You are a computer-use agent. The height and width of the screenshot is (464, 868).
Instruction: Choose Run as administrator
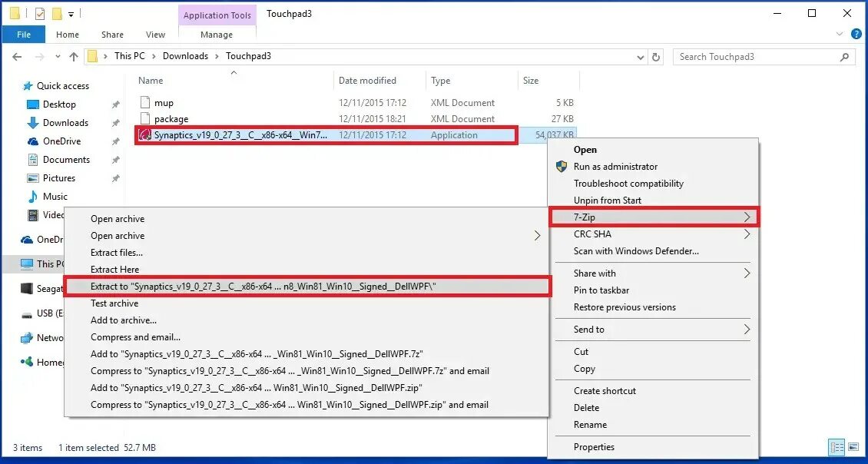click(615, 166)
